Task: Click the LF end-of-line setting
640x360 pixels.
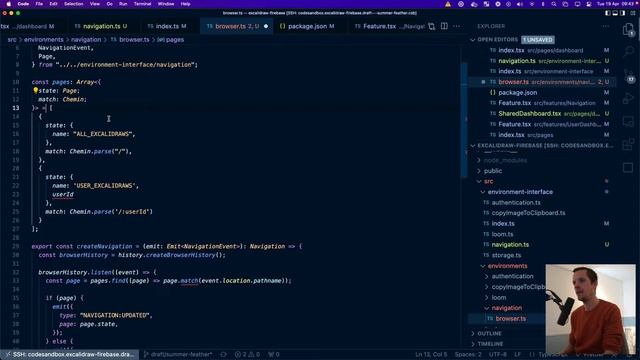Action: [x=518, y=354]
